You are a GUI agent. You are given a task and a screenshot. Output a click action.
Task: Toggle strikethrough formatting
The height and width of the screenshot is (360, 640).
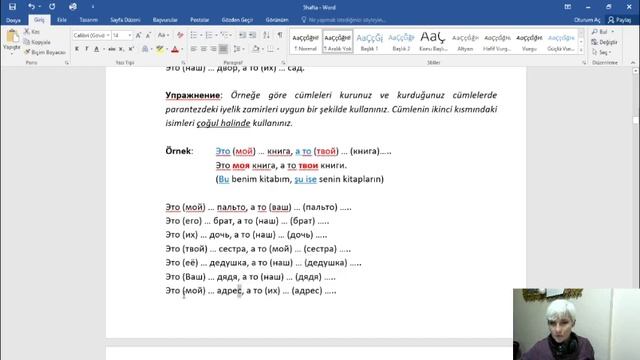(x=111, y=49)
